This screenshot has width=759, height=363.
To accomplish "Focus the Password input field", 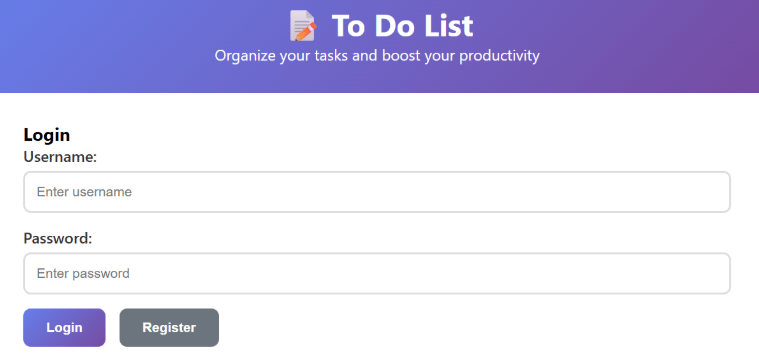I will coord(377,273).
